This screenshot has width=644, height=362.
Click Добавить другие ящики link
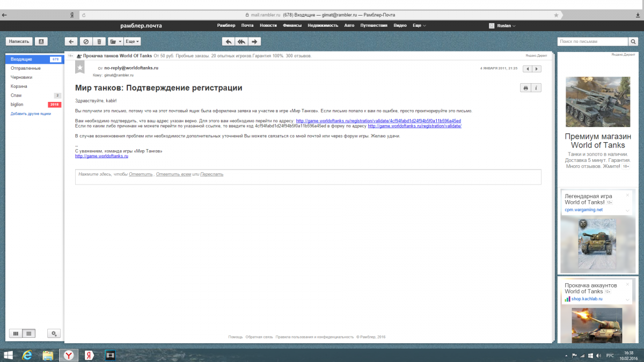tap(31, 114)
